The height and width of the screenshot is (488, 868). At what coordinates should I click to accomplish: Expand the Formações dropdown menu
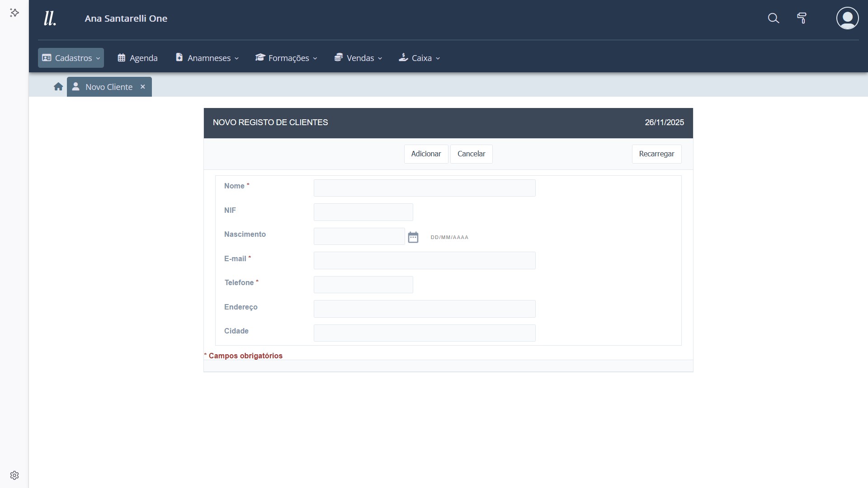tap(286, 58)
